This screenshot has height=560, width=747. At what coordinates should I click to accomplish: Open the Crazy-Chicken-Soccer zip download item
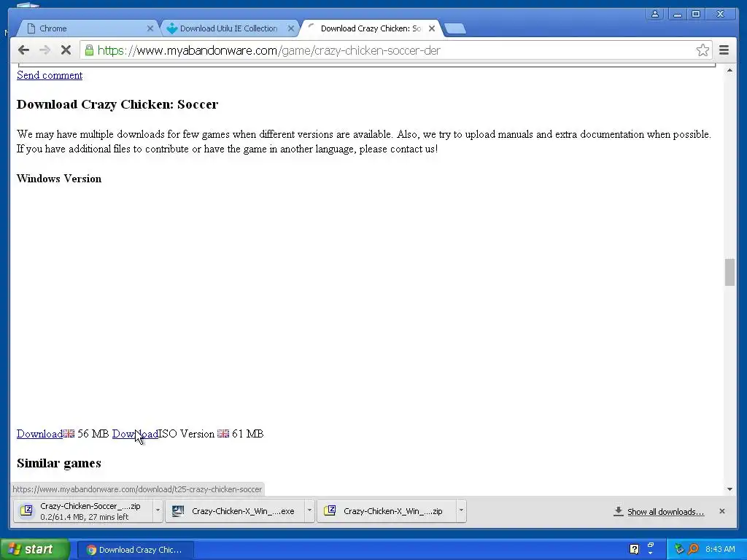(83, 511)
